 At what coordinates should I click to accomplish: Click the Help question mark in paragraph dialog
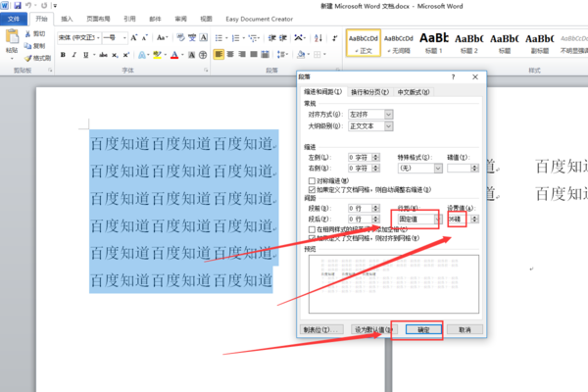453,76
